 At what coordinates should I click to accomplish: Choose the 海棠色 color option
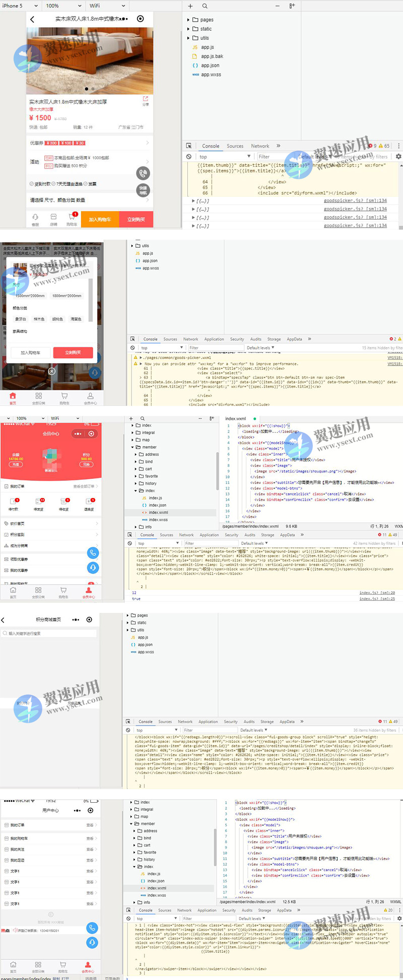[x=76, y=319]
